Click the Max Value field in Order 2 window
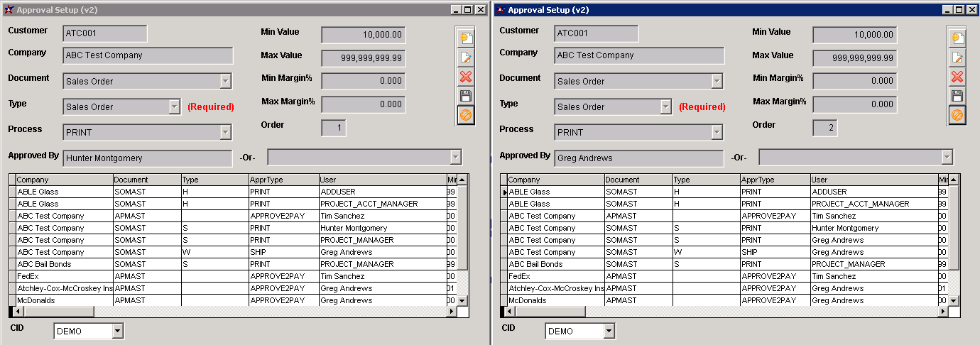 [855, 58]
